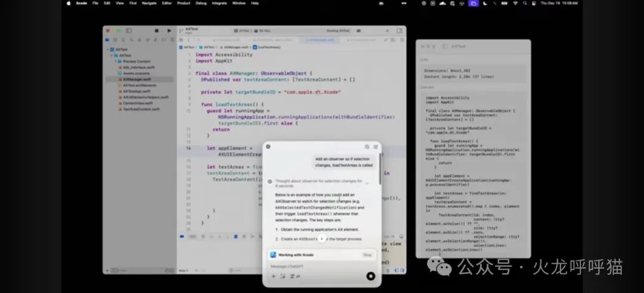644x293 pixels.
Task: Click the Stop square button in Xcode toolbar
Action: [x=156, y=31]
